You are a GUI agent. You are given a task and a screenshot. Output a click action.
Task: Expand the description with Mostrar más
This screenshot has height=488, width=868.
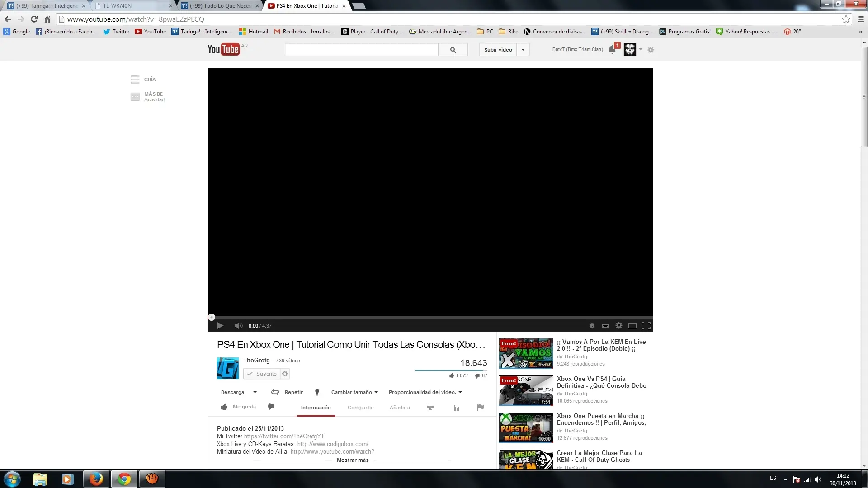click(353, 460)
